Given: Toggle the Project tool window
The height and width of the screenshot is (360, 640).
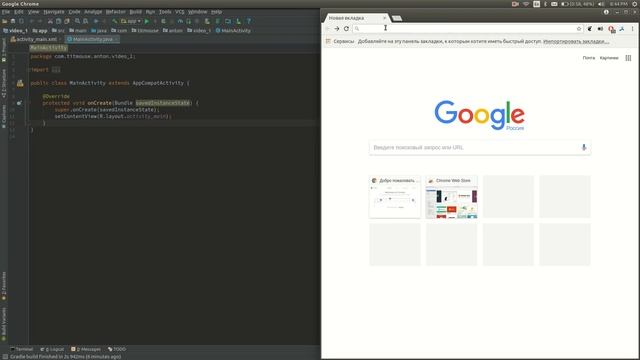Looking at the screenshot, I should (4, 50).
